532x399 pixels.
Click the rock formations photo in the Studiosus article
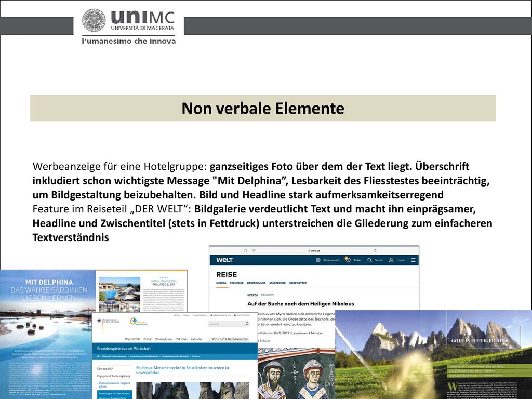point(192,390)
